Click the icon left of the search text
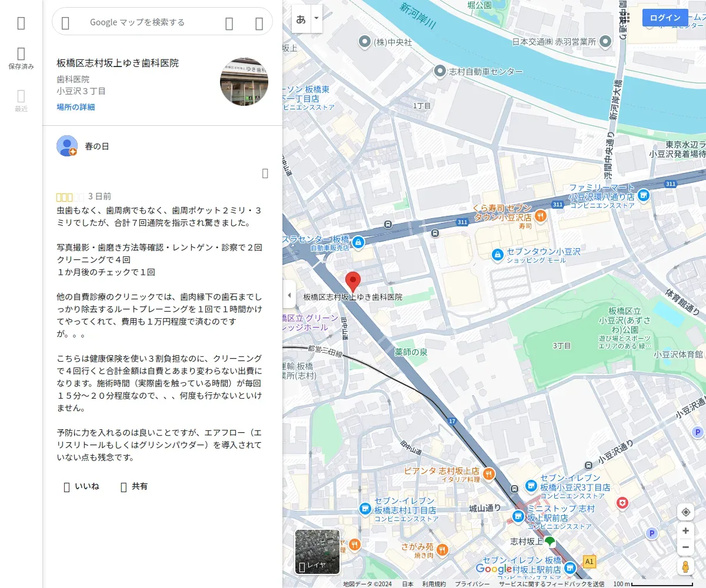This screenshot has height=588, width=706. tap(65, 23)
